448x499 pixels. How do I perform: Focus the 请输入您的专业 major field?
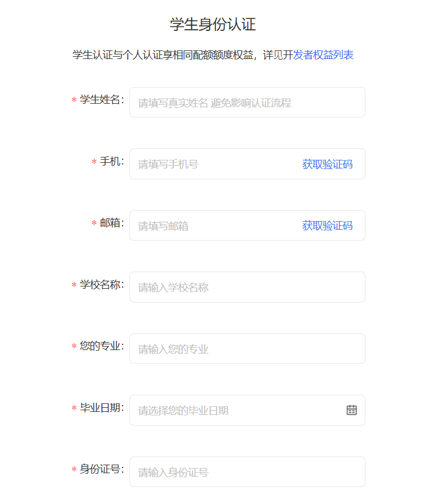(x=247, y=348)
